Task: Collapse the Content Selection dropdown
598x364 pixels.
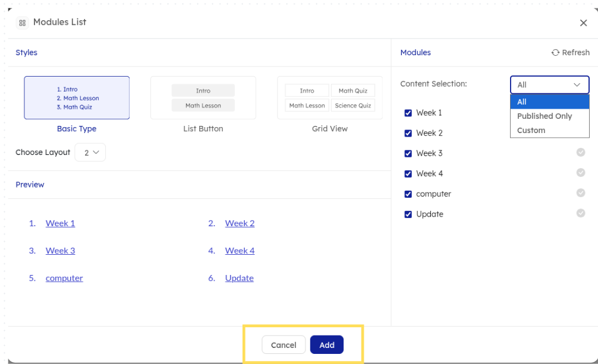Action: [549, 85]
